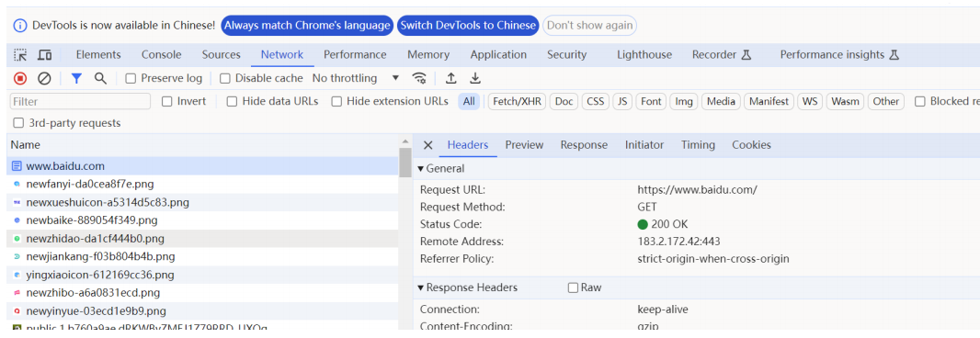This screenshot has width=980, height=338.
Task: Check the Invert filter checkbox
Action: [x=167, y=101]
